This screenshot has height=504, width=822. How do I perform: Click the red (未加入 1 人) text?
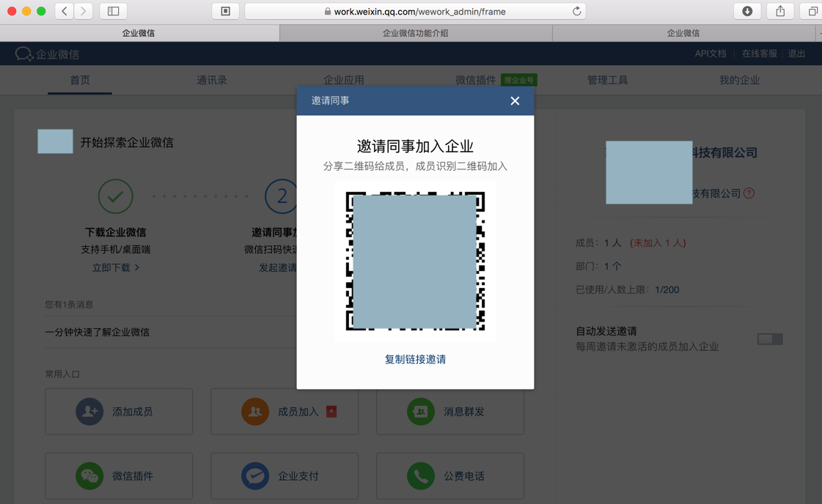coord(658,243)
